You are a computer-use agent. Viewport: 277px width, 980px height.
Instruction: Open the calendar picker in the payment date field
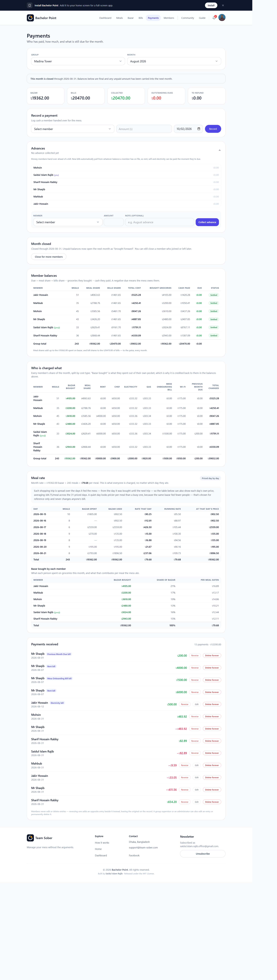(x=199, y=129)
